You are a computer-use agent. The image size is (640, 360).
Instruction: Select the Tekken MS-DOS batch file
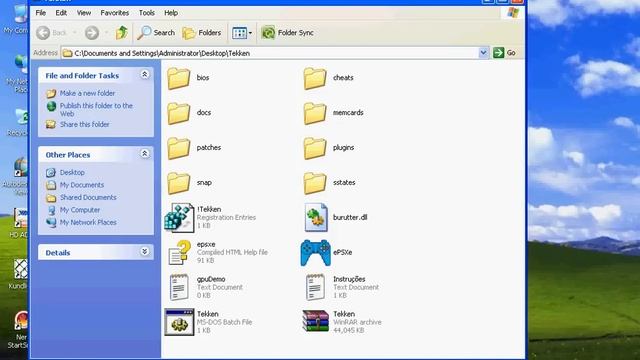209,322
